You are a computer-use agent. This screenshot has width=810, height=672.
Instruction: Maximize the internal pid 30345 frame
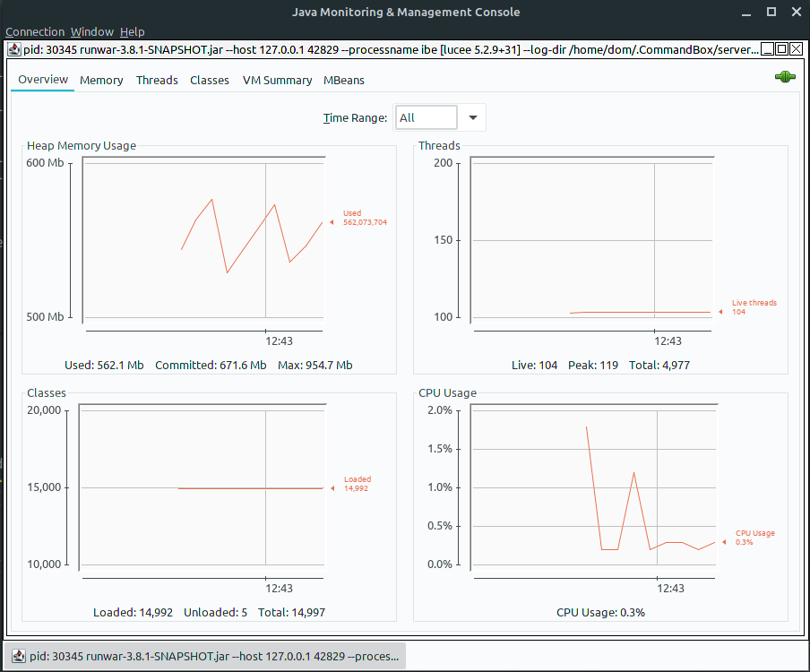(782, 49)
